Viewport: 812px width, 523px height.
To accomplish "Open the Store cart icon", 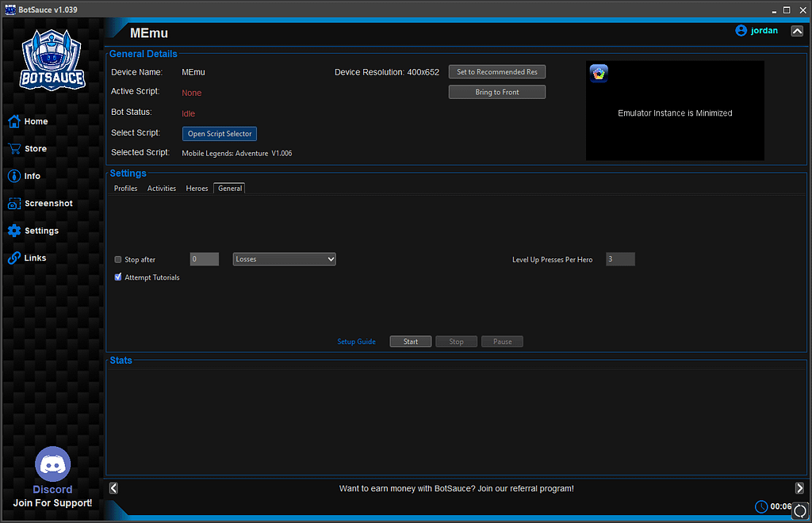I will 13,149.
